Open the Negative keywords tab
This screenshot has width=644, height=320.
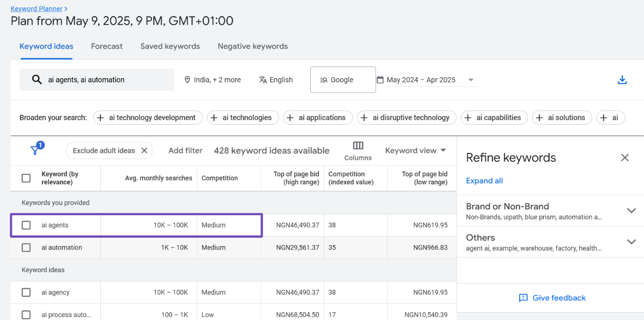pos(253,46)
